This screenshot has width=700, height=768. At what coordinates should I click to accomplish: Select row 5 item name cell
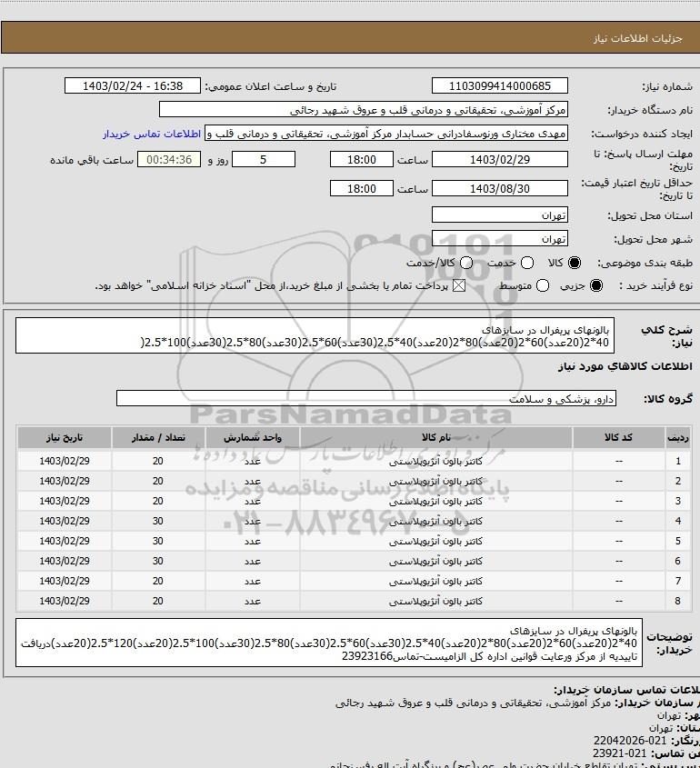click(x=436, y=541)
